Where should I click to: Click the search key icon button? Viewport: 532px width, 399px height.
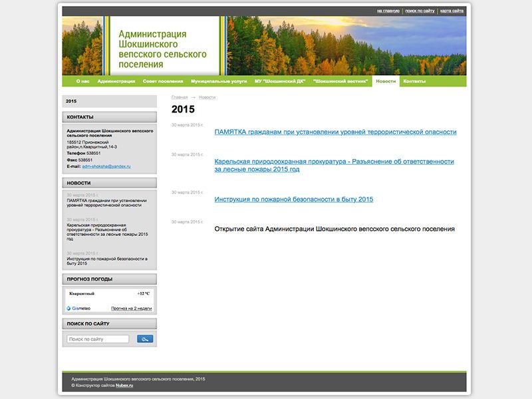[x=145, y=339]
